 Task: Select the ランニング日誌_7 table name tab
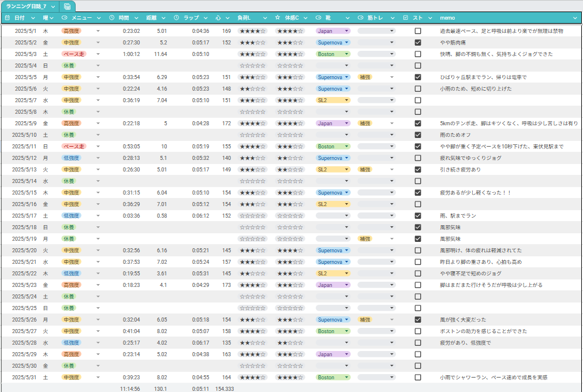click(26, 7)
